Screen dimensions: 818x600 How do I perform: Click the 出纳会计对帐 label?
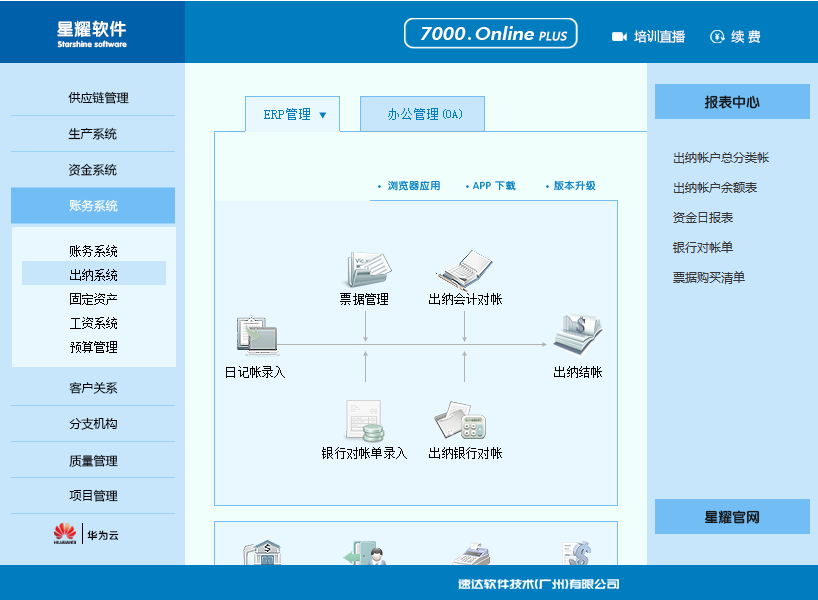465,299
